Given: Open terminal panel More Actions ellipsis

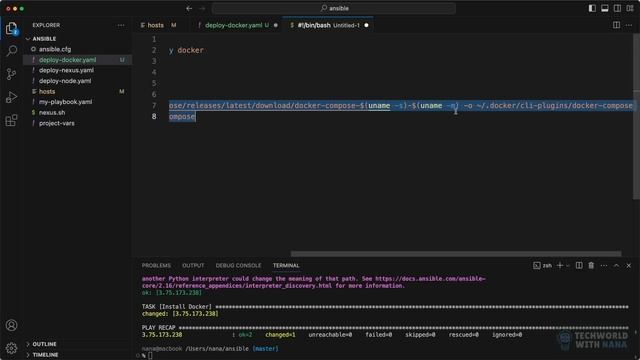Looking at the screenshot, I should (x=604, y=265).
